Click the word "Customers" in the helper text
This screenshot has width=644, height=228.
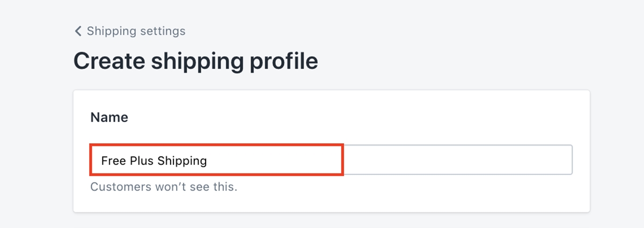point(116,187)
